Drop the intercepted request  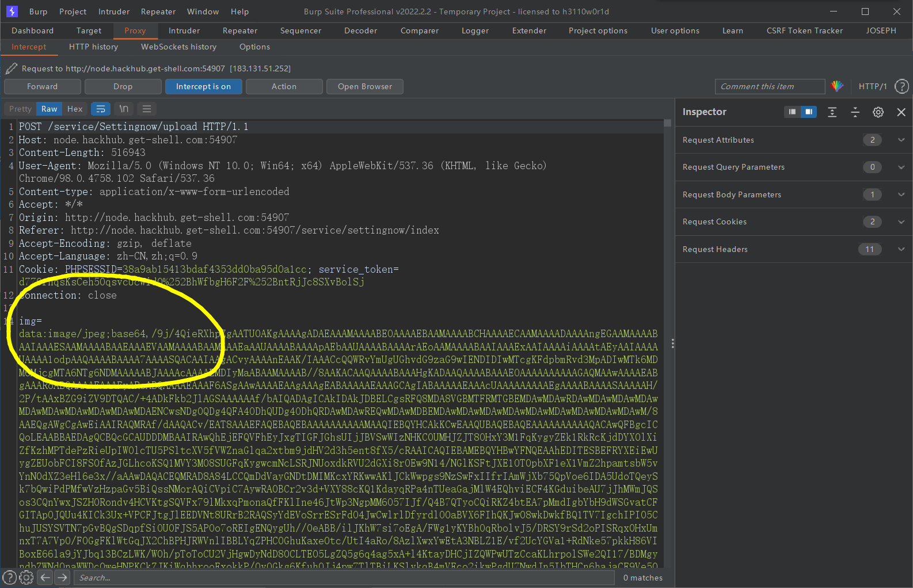[123, 86]
